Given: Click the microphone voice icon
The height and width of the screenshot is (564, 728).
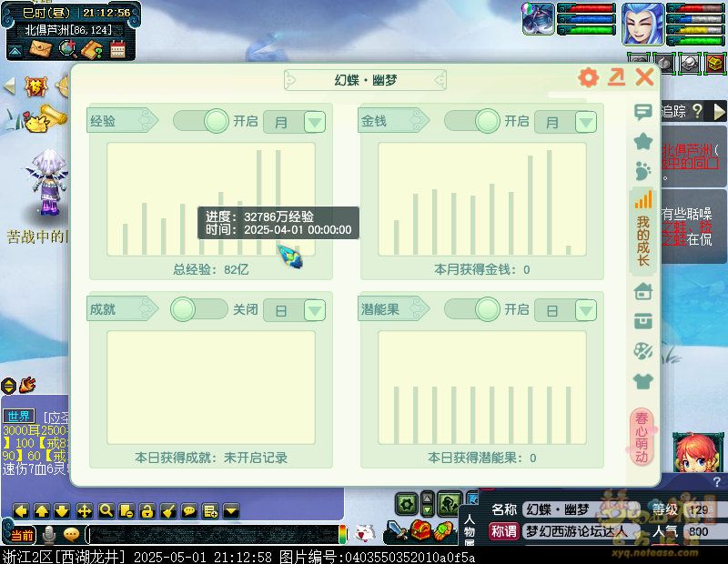Looking at the screenshot, I should [49, 535].
